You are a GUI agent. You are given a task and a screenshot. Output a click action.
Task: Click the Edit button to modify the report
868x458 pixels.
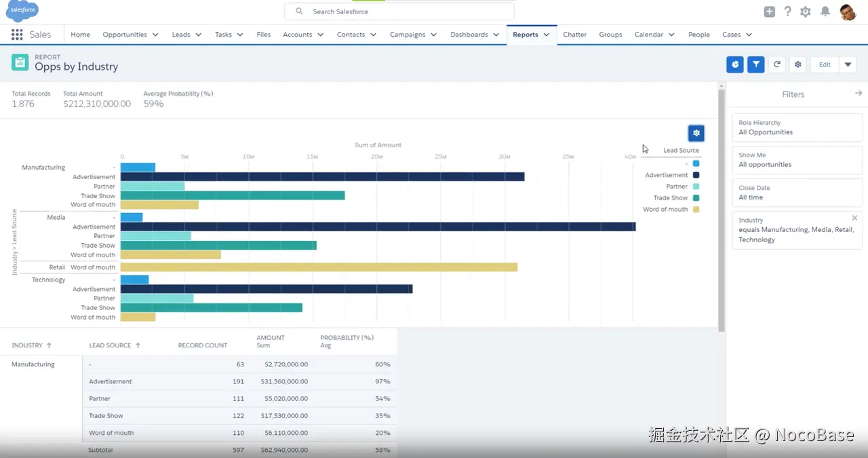824,64
